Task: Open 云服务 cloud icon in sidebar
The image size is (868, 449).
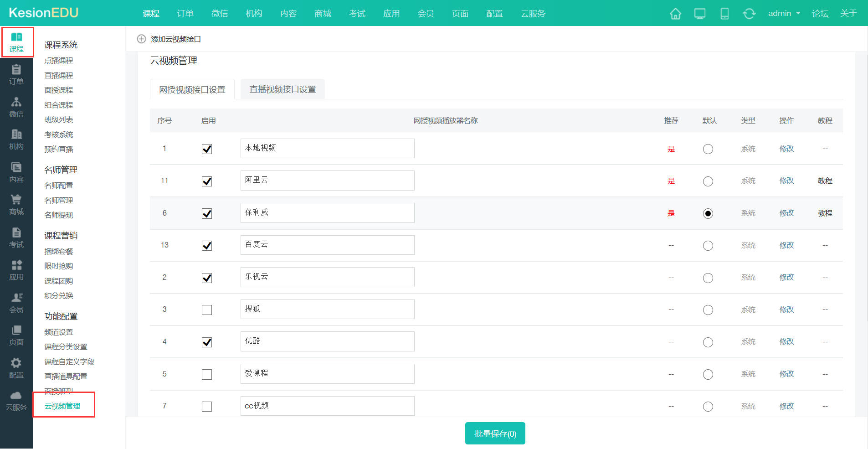Action: coord(16,400)
